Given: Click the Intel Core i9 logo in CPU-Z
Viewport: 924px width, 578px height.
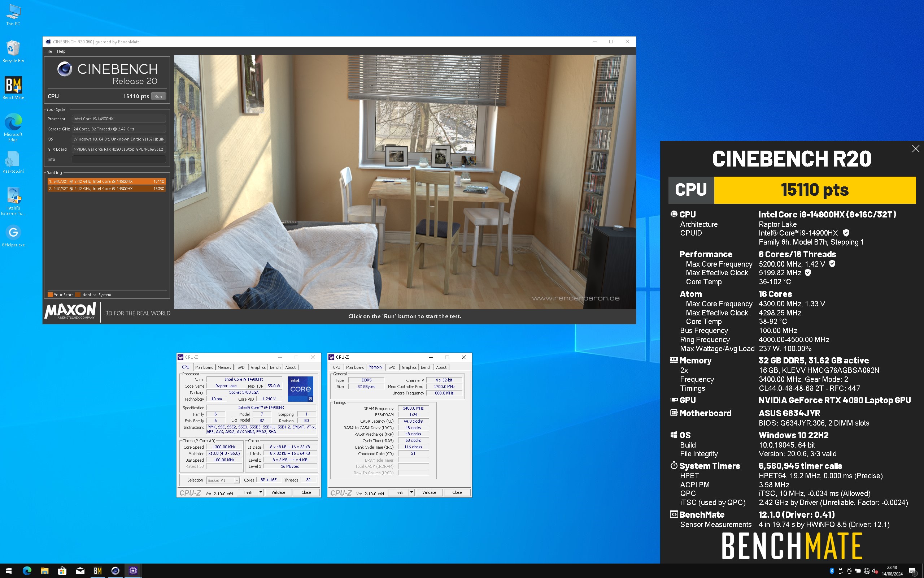Looking at the screenshot, I should (301, 389).
